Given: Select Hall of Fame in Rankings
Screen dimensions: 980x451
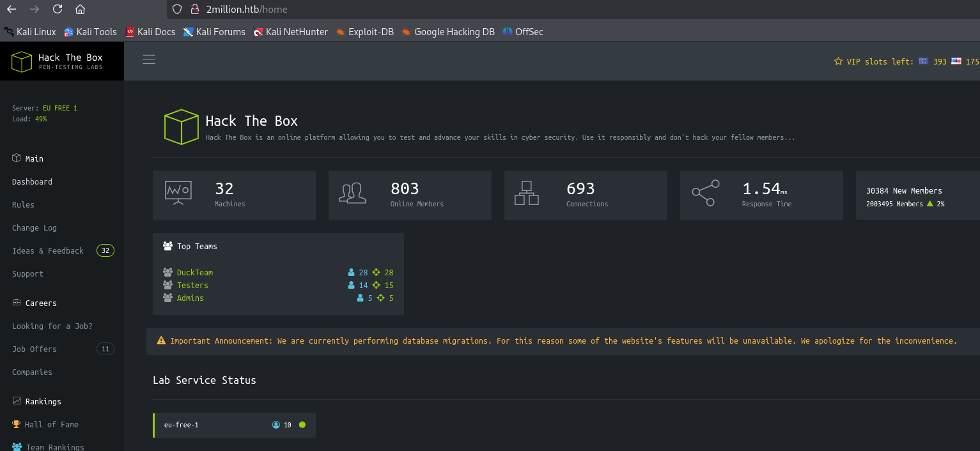Looking at the screenshot, I should (51, 425).
